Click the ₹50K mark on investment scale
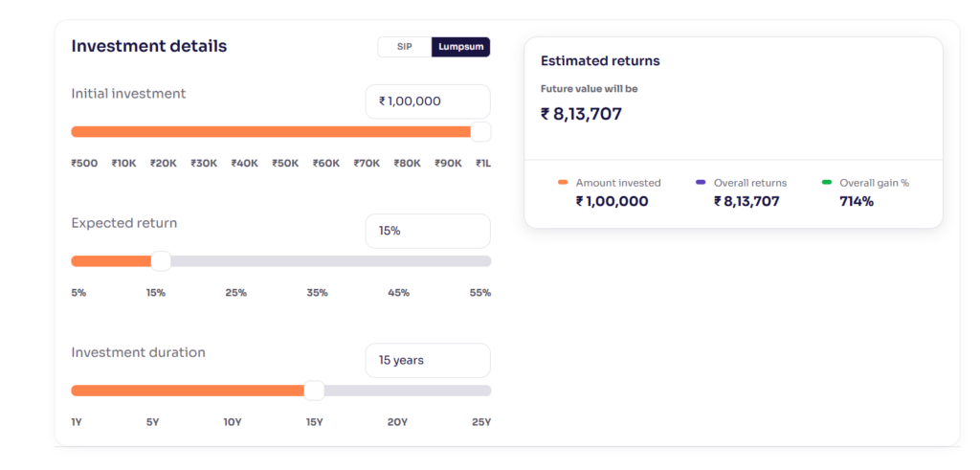980x470 pixels. (x=285, y=164)
